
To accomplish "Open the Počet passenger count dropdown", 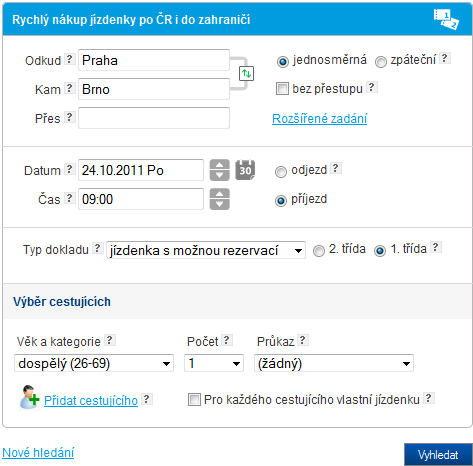I will [214, 363].
